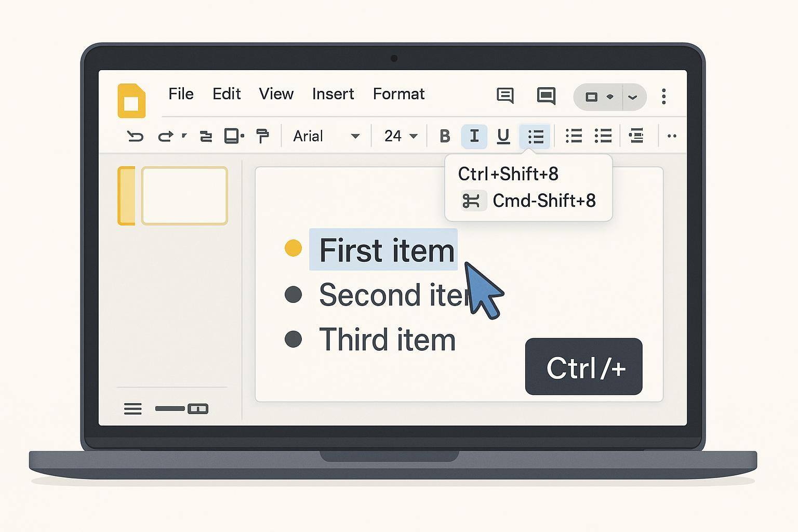
Task: Click the dark Ctrl/+ button
Action: click(x=583, y=367)
